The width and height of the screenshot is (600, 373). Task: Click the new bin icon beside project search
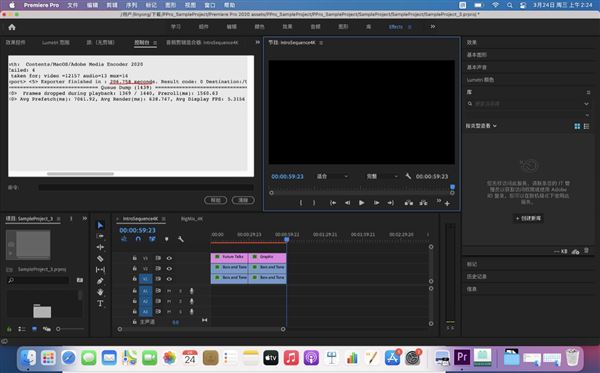click(80, 280)
